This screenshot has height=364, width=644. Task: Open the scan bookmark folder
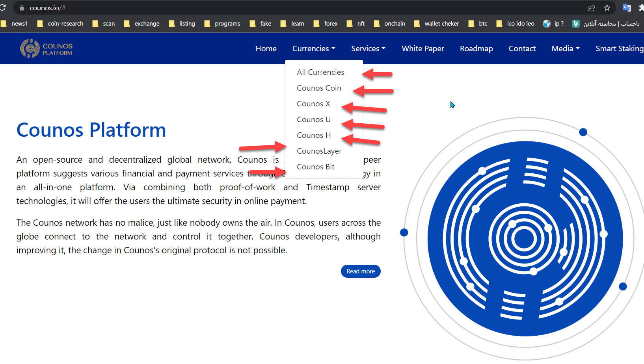point(104,24)
